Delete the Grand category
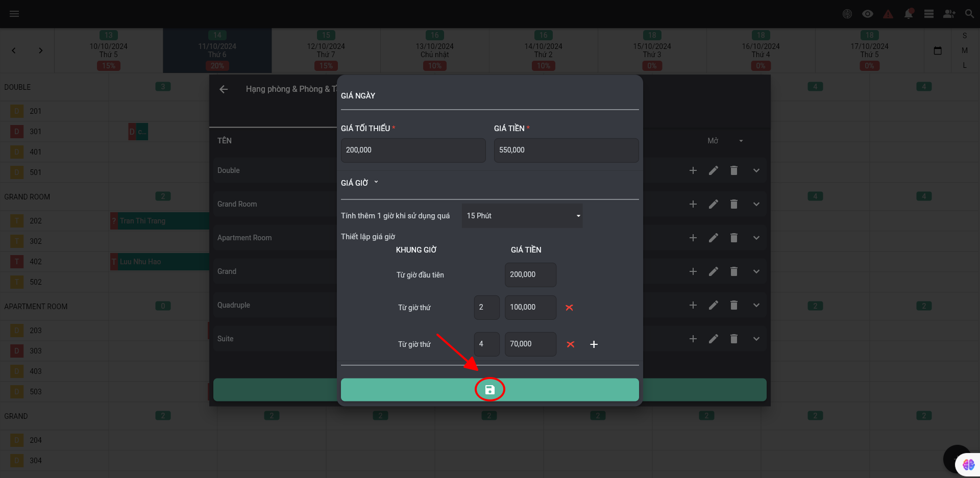Image resolution: width=980 pixels, height=478 pixels. pyautogui.click(x=734, y=271)
